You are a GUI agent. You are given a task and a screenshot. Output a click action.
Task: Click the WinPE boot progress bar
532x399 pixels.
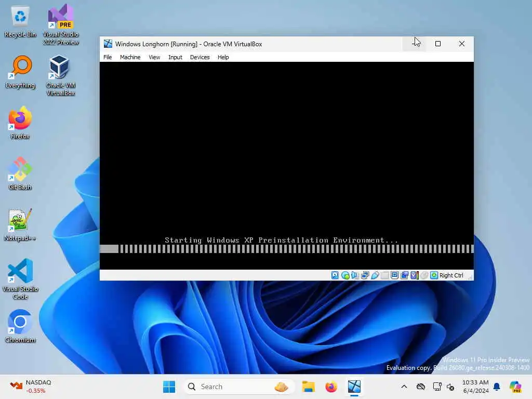click(x=287, y=249)
